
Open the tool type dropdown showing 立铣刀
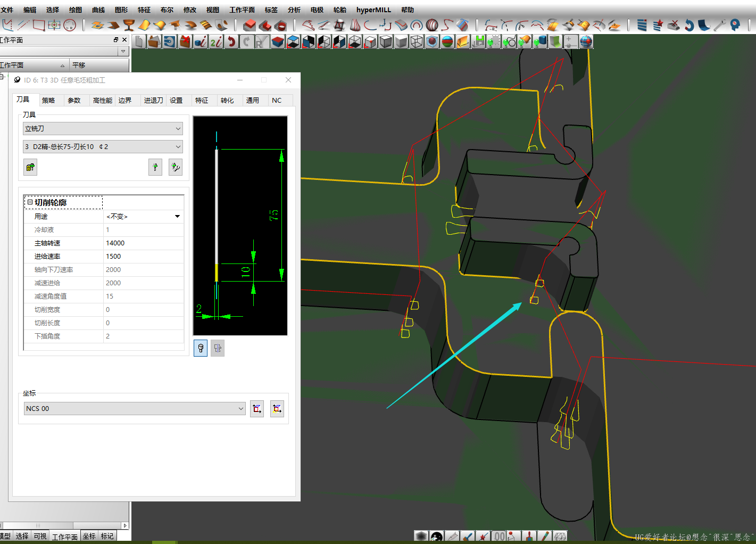click(103, 129)
